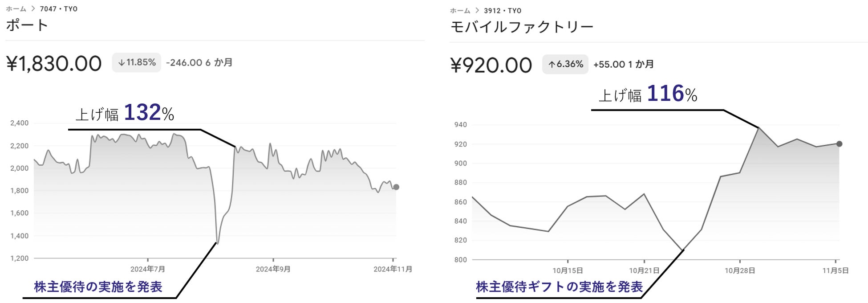Viewport: 868px width, 303px height.
Task: Click the 7047・TYO ticker breadcrumb
Action: tap(59, 9)
